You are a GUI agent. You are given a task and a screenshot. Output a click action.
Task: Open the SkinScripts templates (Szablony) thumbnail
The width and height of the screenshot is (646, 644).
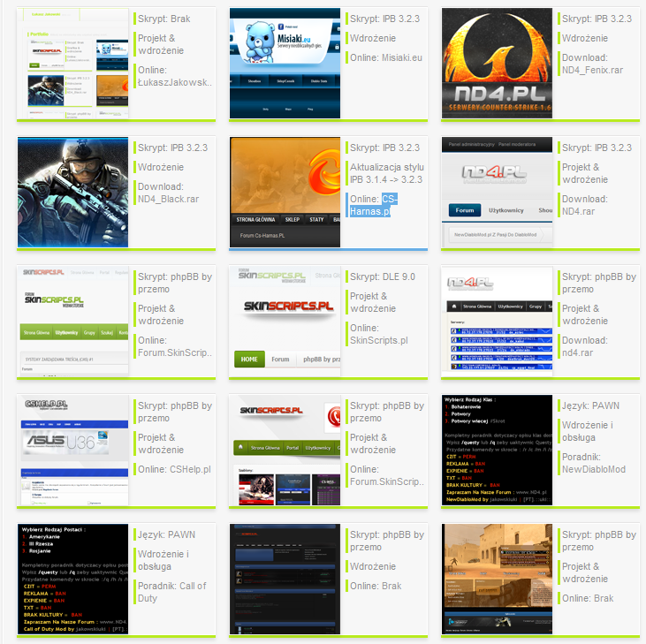pyautogui.click(x=285, y=450)
